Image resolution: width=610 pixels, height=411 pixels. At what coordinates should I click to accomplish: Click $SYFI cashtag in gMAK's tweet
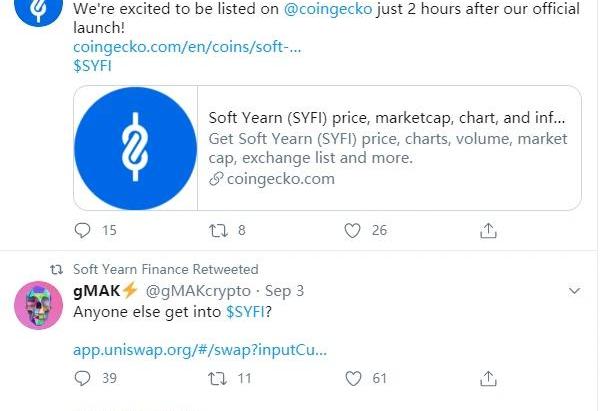(x=246, y=311)
